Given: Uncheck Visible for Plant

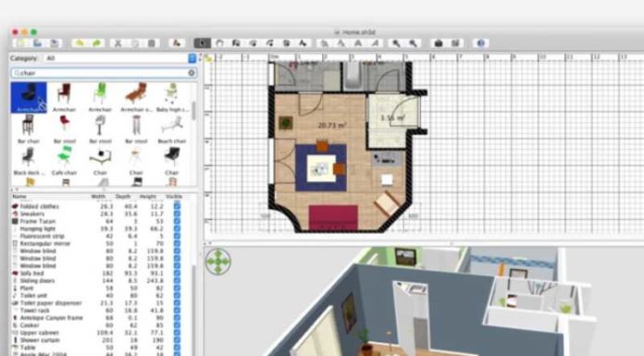Looking at the screenshot, I should tap(177, 288).
